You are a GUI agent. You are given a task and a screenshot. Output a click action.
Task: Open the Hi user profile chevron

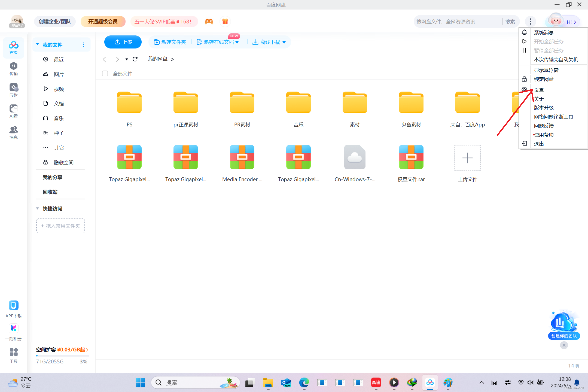[x=575, y=22]
